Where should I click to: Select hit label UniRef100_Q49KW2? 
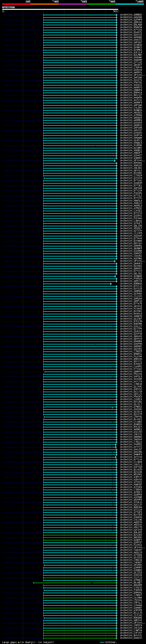(x=131, y=37)
